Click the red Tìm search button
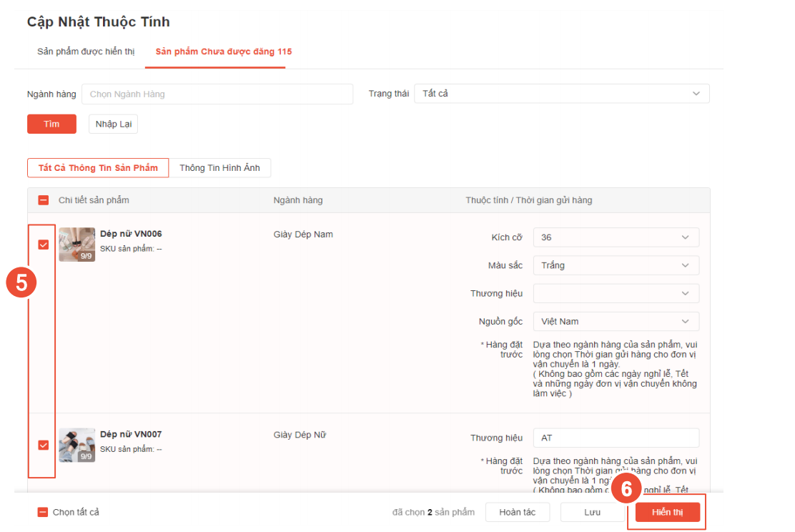The width and height of the screenshot is (795, 532). tap(51, 124)
